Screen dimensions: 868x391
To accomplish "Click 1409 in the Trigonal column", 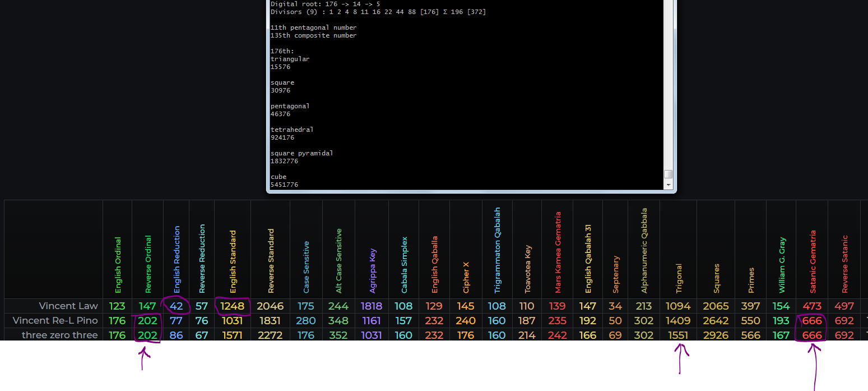I will 679,321.
